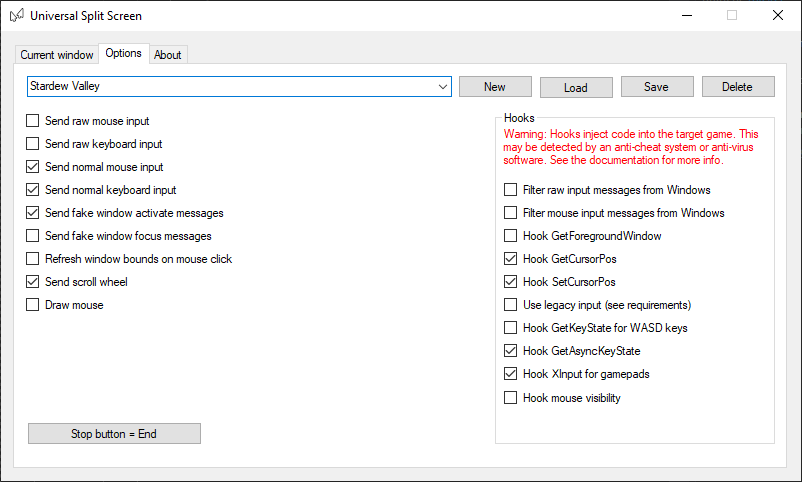Image resolution: width=802 pixels, height=482 pixels.
Task: Click the red hooks warning text
Action: pyautogui.click(x=631, y=147)
